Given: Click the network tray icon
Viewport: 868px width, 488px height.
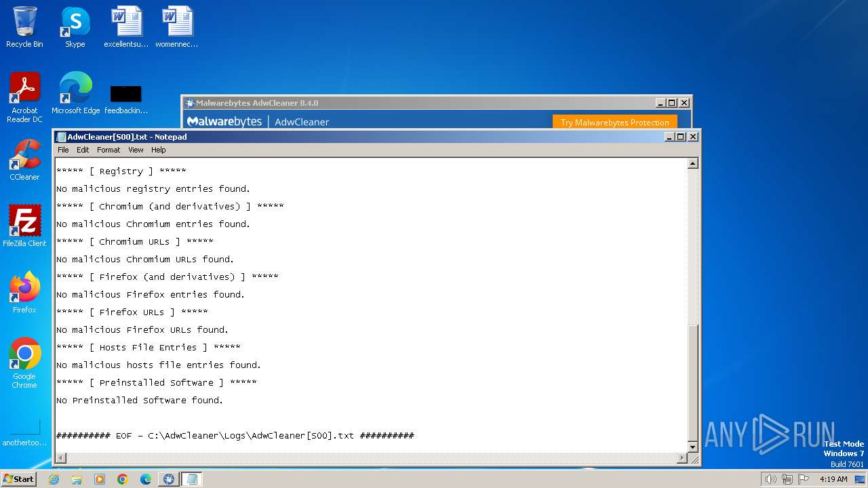Looking at the screenshot, I should tap(787, 479).
